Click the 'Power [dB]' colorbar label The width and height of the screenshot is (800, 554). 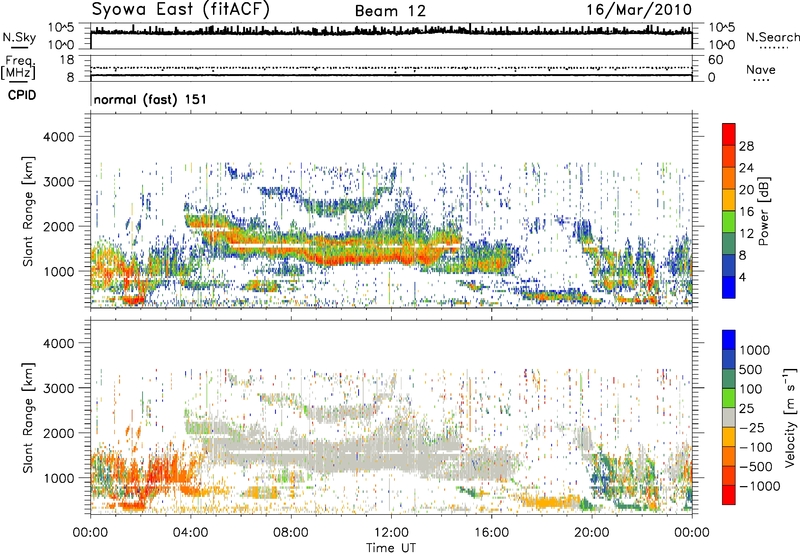(763, 211)
